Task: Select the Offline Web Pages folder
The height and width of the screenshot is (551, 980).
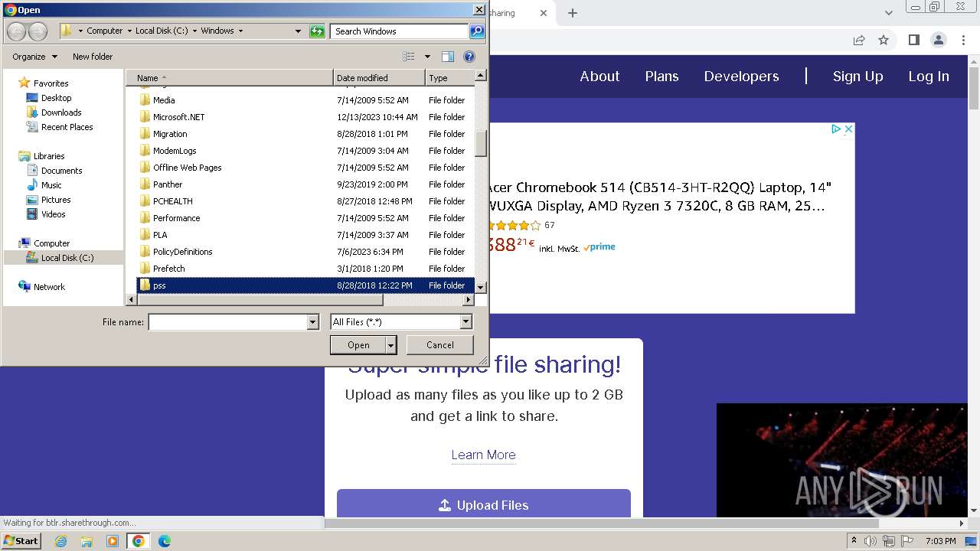Action: 305,168
